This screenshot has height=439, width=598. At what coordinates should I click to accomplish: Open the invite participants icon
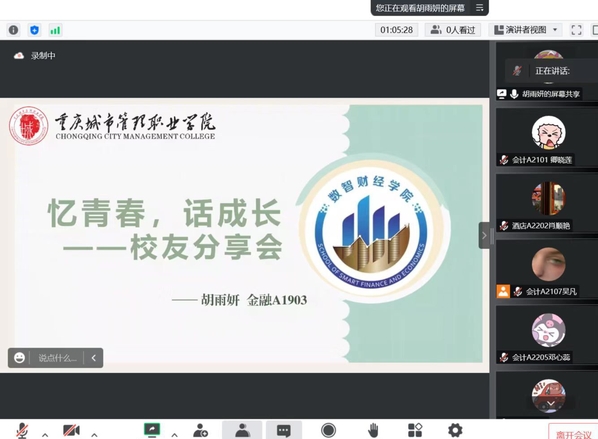click(x=200, y=430)
